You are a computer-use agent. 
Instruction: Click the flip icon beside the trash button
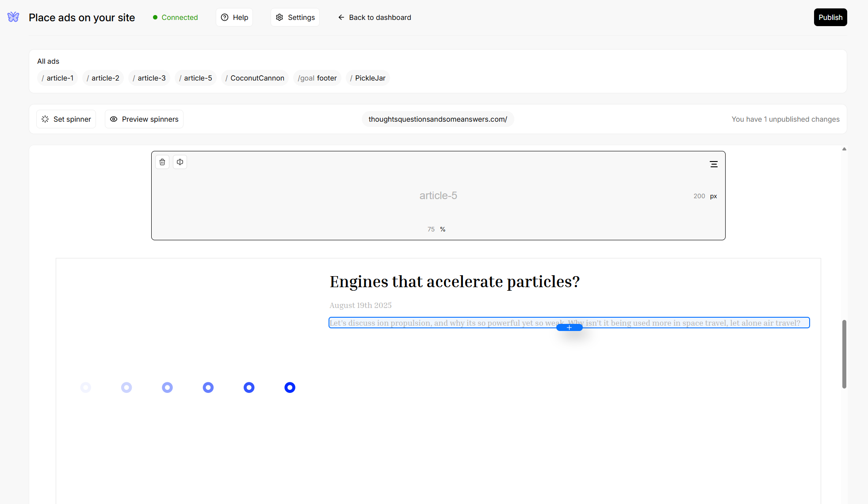coord(180,162)
